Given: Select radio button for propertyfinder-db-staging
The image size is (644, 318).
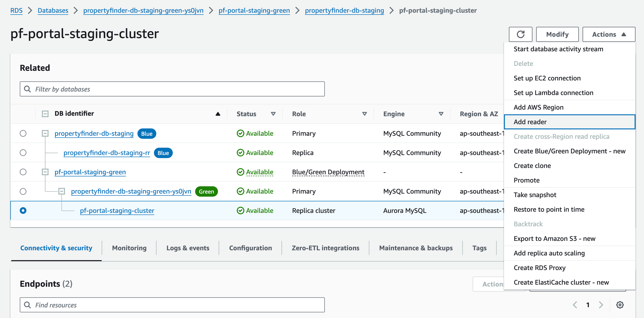Looking at the screenshot, I should pos(23,133).
